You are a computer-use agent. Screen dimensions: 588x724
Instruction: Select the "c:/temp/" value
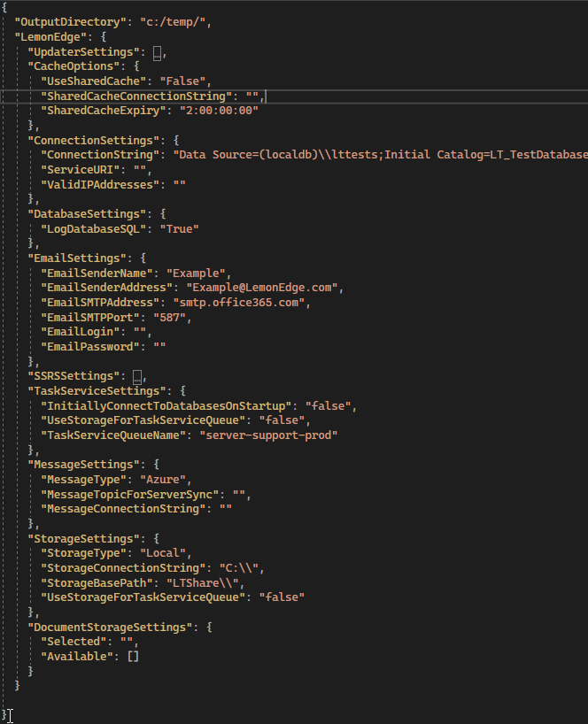[173, 22]
